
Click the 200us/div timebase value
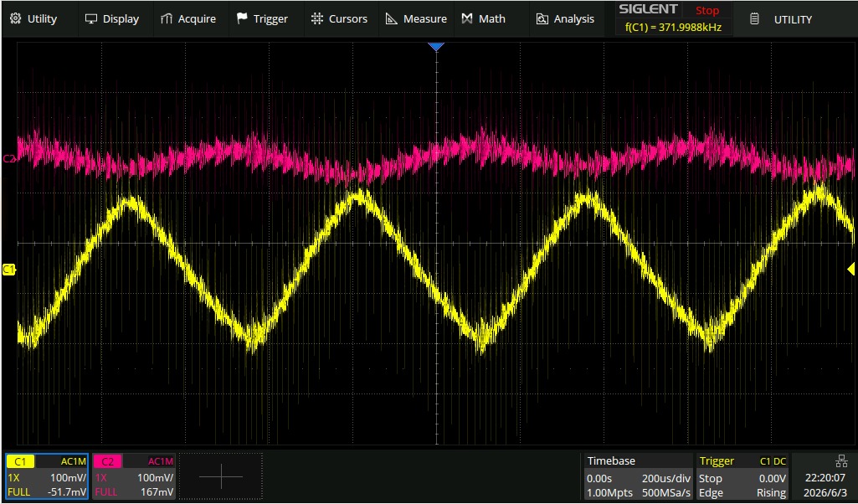(x=666, y=478)
